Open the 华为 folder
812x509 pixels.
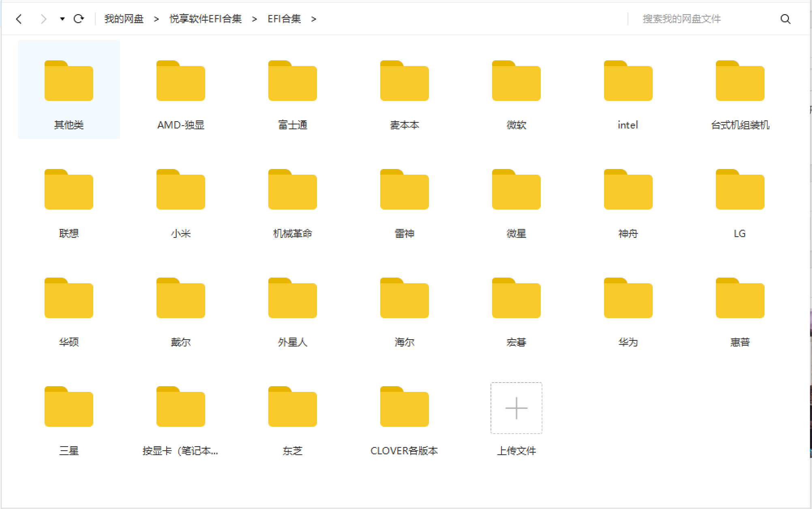click(628, 298)
